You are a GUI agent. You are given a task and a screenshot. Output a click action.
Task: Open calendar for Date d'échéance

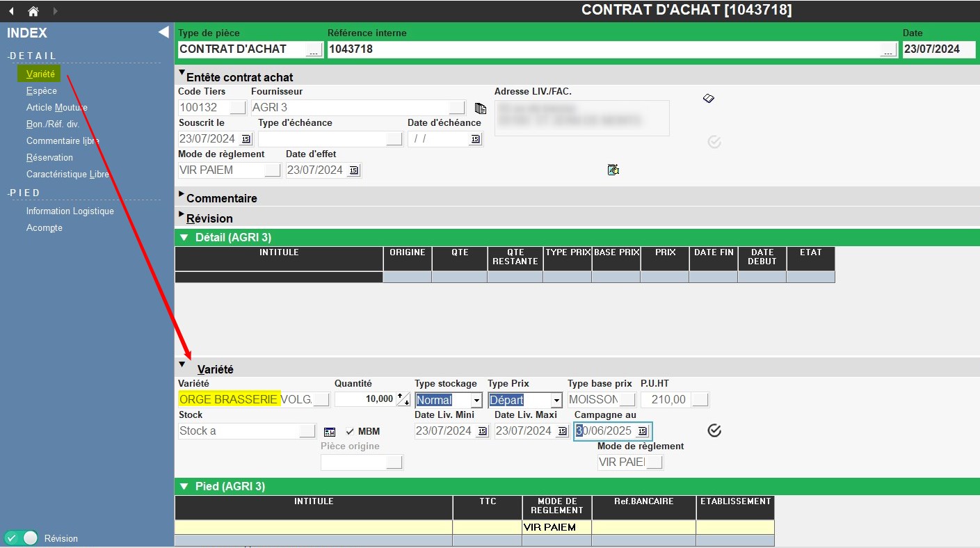475,139
